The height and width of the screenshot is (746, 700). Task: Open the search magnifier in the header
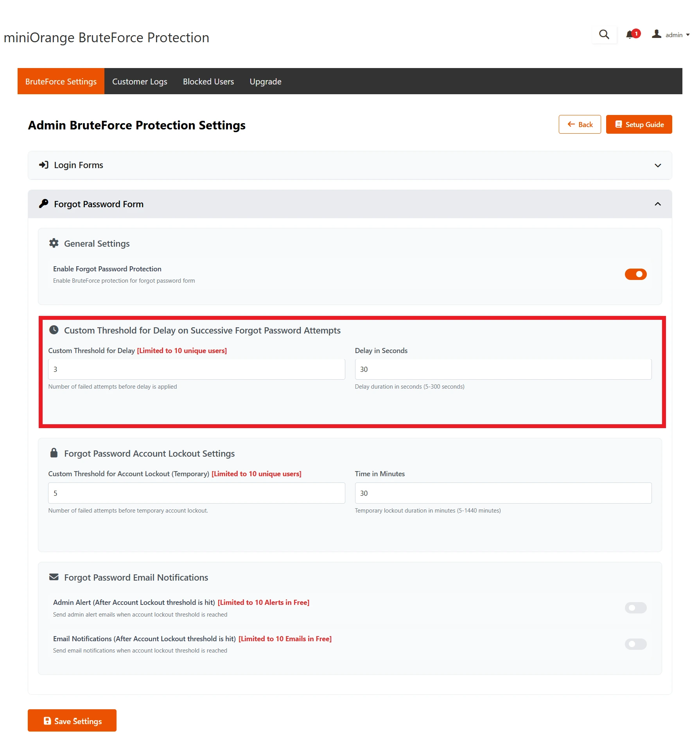[604, 34]
